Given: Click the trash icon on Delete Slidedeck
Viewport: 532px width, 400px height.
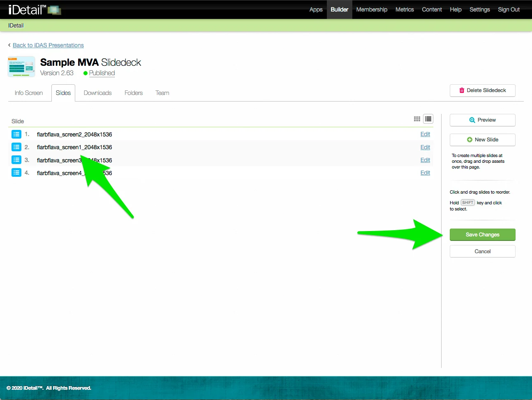Looking at the screenshot, I should (x=462, y=90).
